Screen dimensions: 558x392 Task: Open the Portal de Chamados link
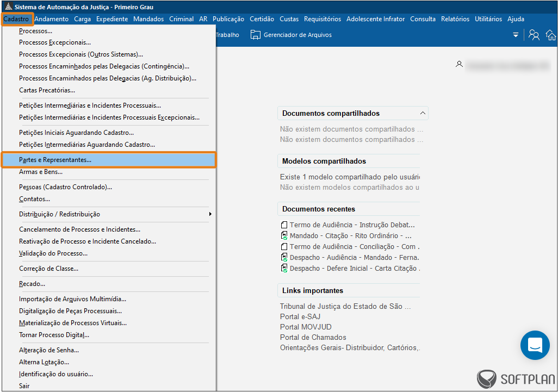click(313, 337)
